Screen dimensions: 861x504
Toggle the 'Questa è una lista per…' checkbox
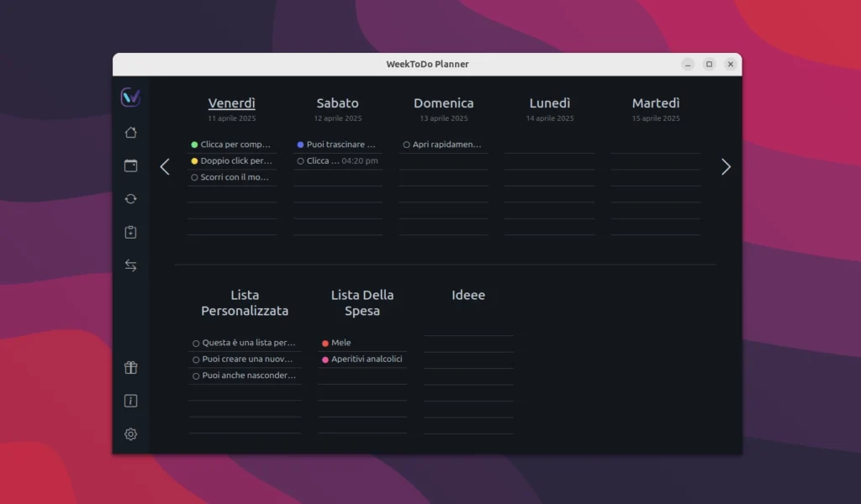click(196, 343)
